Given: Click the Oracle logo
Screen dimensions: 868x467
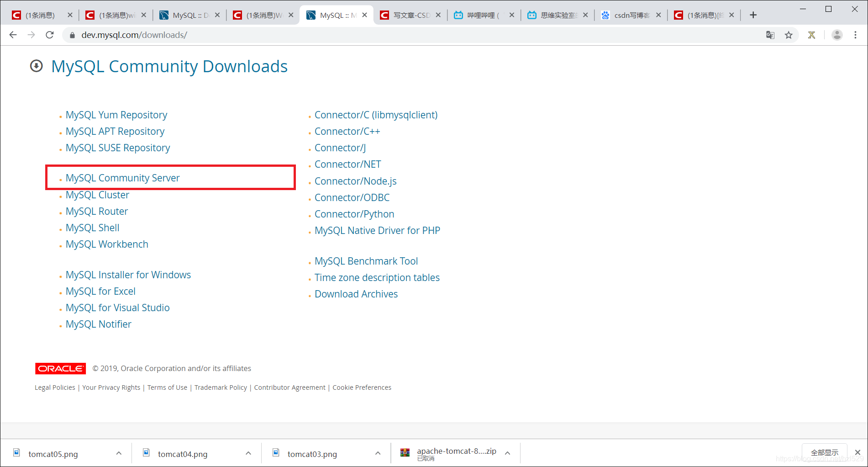Looking at the screenshot, I should point(60,368).
